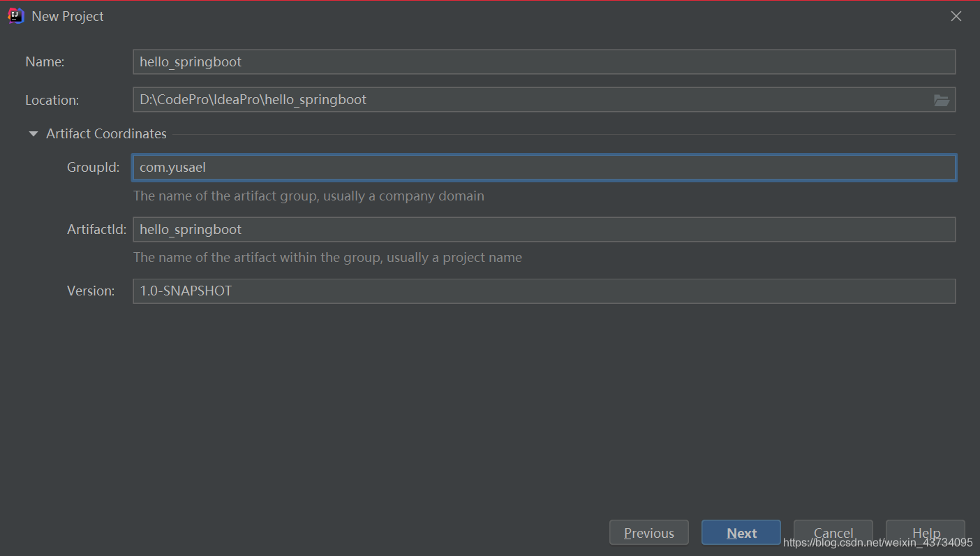Click the 'ArtifactId:' label
Viewport: 980px width, 556px height.
click(x=96, y=229)
